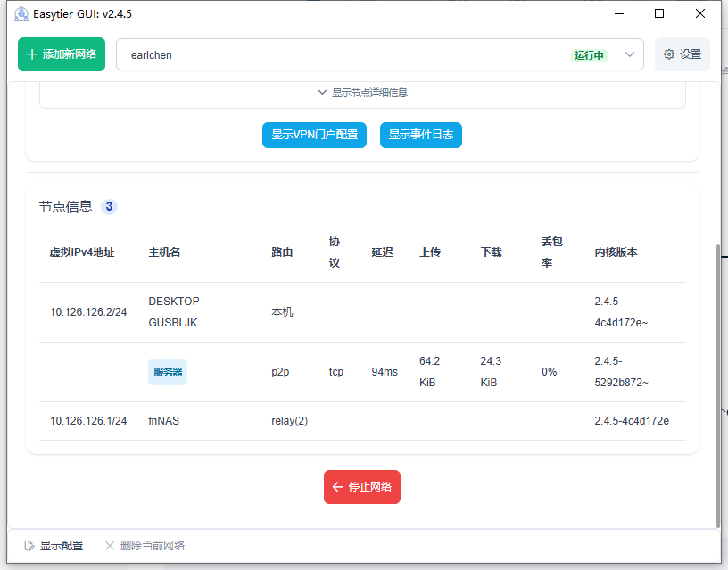728x570 pixels.
Task: Click the 添加新网络 button
Action: coord(62,54)
